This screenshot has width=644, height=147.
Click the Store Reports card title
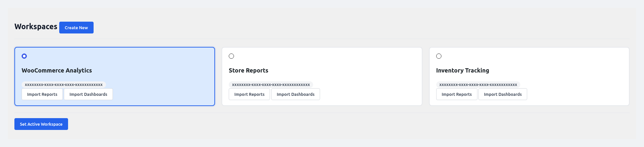pyautogui.click(x=248, y=71)
